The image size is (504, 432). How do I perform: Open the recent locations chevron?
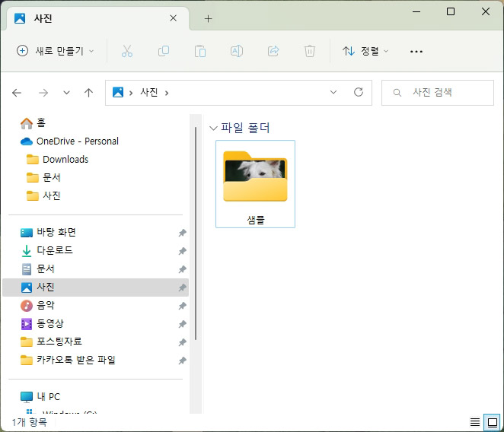point(66,93)
